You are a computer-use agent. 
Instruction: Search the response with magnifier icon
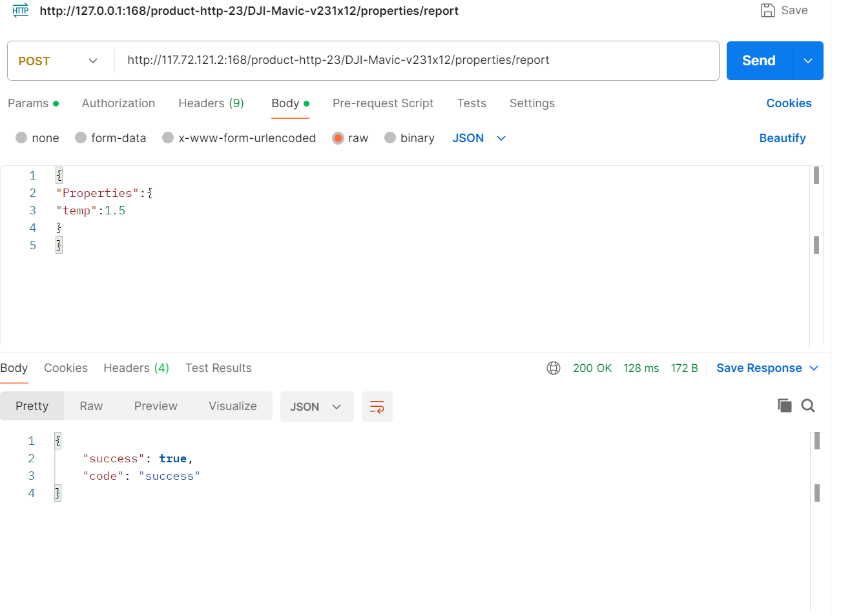point(808,406)
